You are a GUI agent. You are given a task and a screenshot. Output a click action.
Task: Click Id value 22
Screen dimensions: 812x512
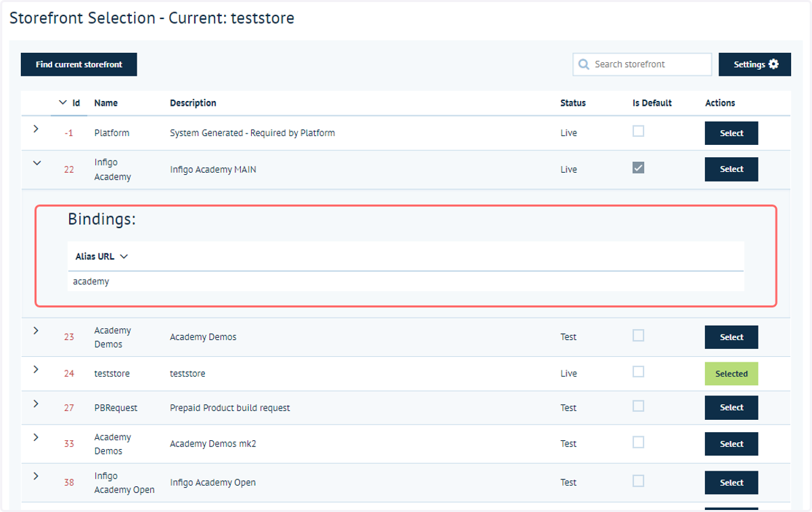tap(69, 169)
